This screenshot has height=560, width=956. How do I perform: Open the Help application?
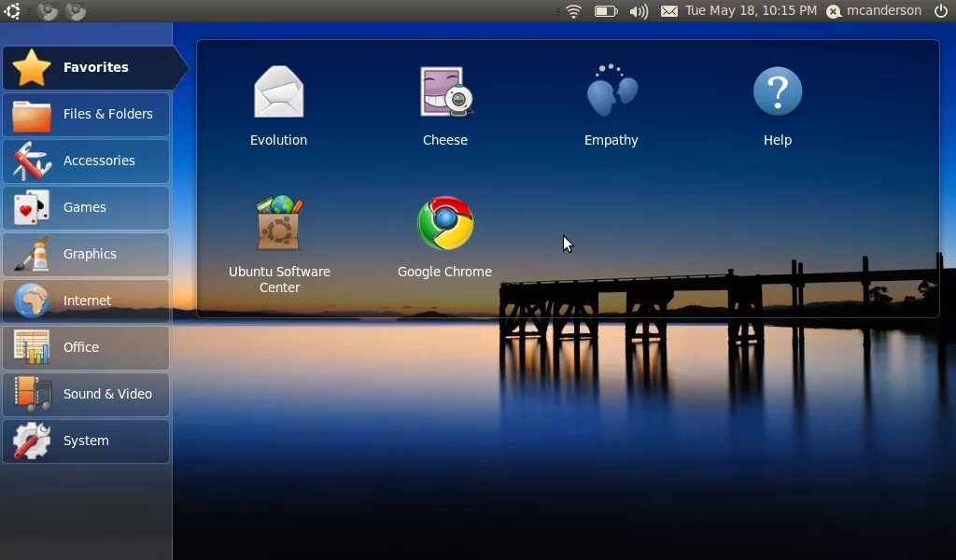(x=778, y=105)
